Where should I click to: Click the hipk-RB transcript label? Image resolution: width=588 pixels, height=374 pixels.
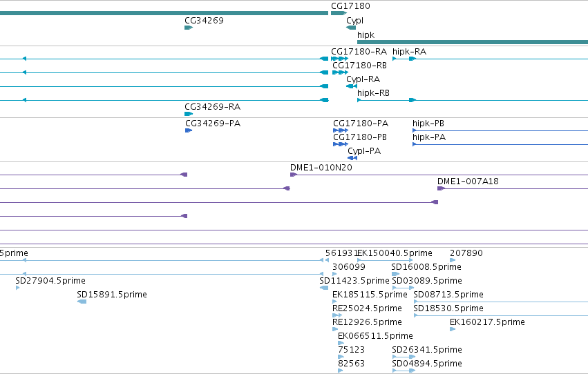373,93
